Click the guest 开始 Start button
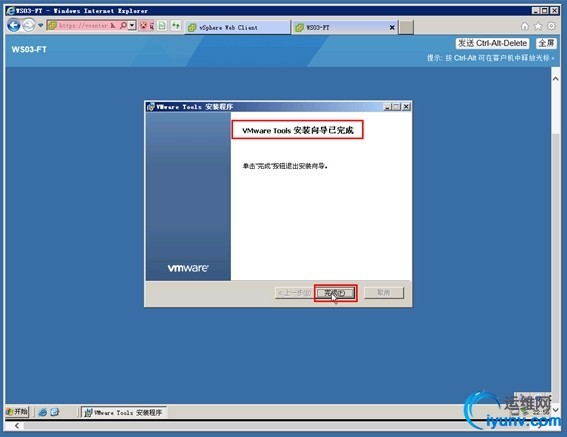Image resolution: width=567 pixels, height=437 pixels. (17, 412)
